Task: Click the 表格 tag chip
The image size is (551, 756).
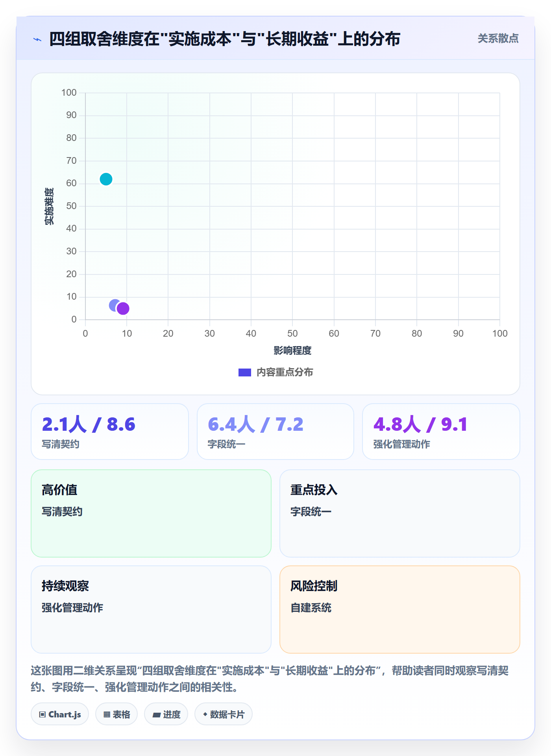Action: [x=116, y=714]
